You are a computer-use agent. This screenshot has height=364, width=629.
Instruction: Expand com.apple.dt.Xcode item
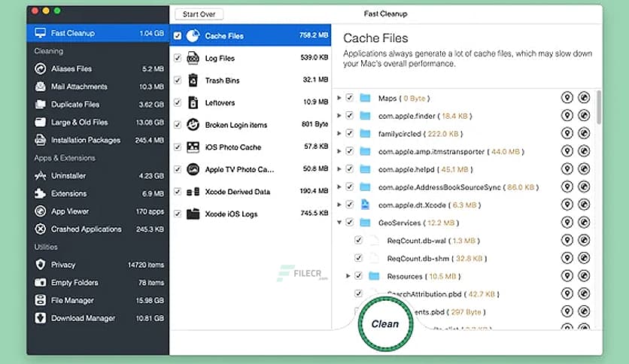tap(339, 205)
